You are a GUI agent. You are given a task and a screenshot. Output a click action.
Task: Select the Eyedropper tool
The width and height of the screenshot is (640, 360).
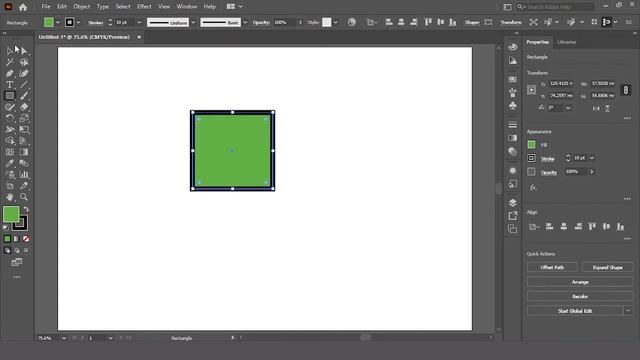(x=10, y=163)
